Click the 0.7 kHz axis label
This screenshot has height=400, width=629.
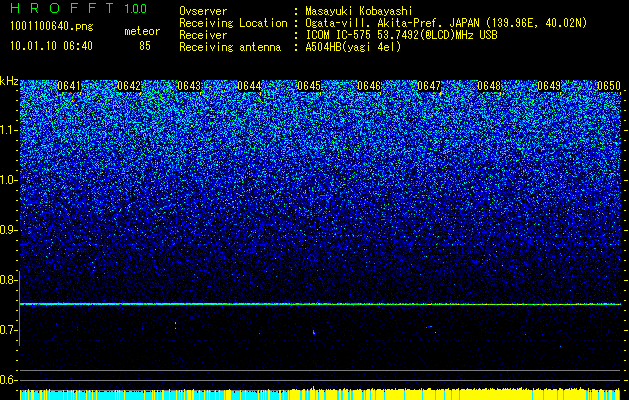pos(8,330)
